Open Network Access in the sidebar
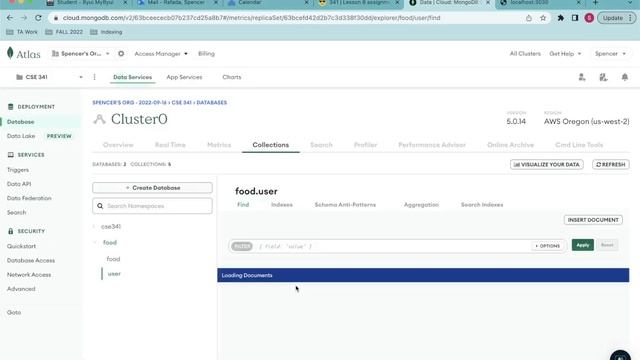640x360 pixels. click(x=29, y=275)
